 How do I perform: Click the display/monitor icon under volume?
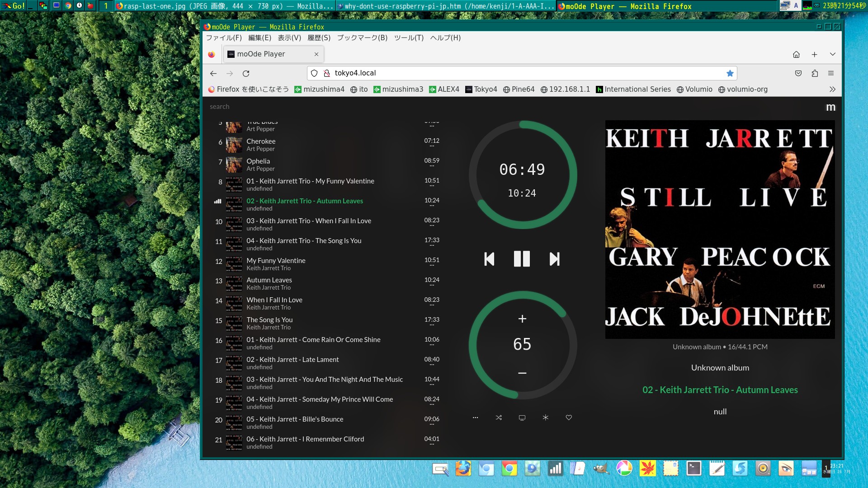[522, 418]
